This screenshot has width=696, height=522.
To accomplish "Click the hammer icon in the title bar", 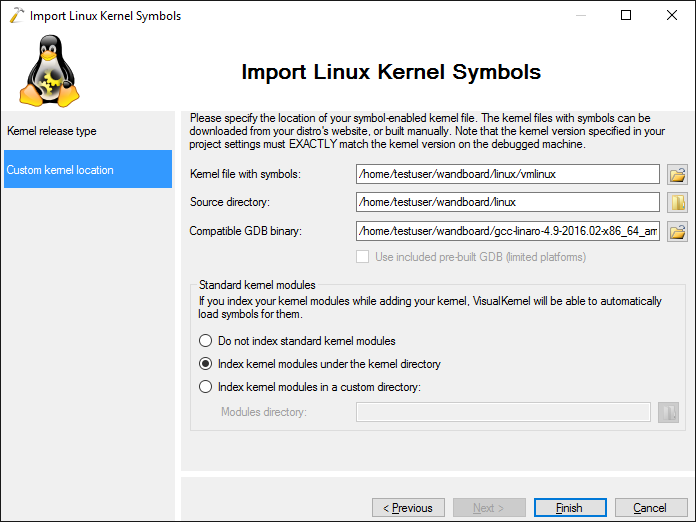I will pos(16,15).
